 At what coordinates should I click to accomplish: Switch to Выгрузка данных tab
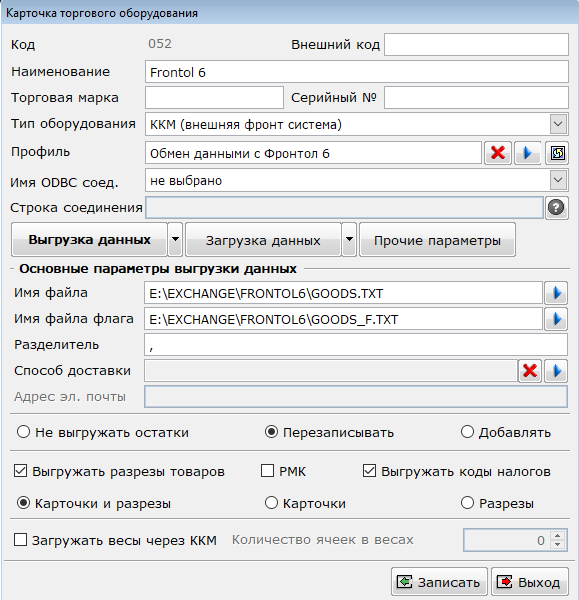point(90,240)
